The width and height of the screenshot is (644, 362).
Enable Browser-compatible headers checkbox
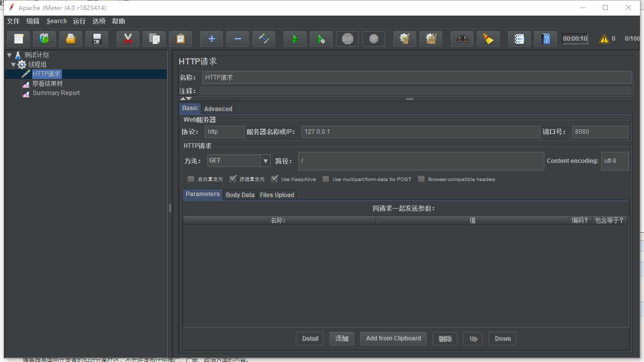(x=422, y=179)
